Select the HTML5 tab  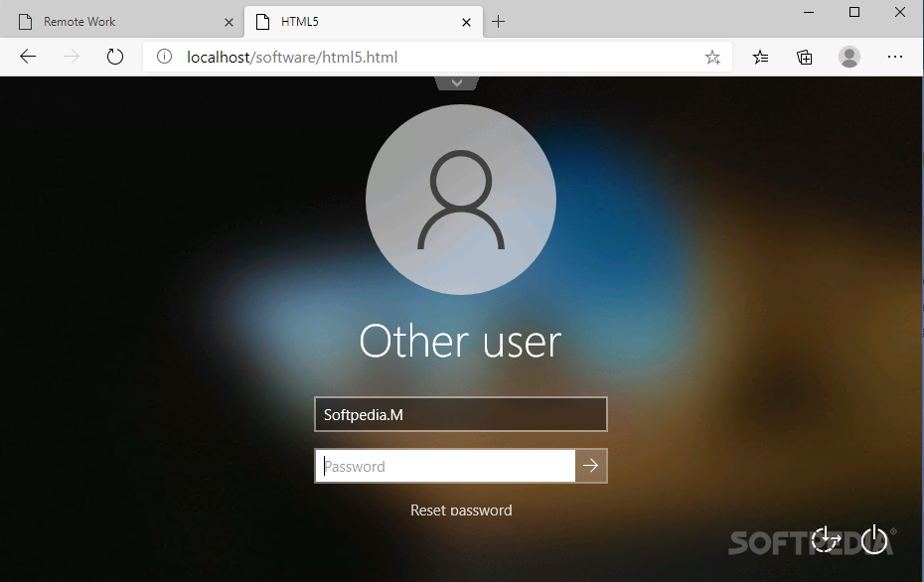[x=364, y=22]
